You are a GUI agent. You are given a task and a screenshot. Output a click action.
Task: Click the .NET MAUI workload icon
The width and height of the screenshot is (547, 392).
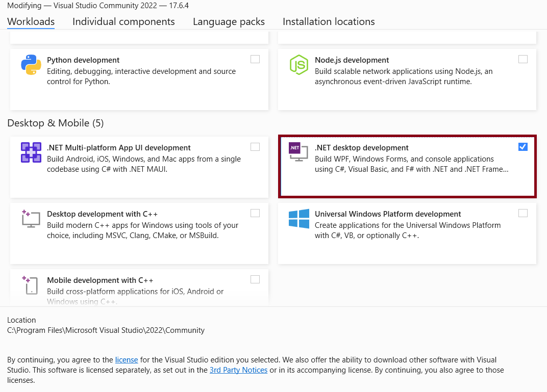tap(31, 152)
